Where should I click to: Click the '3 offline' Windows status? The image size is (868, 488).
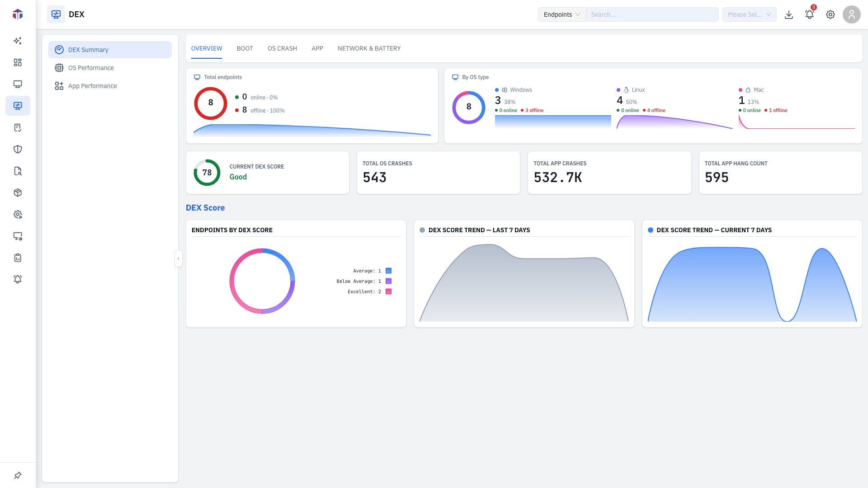[x=533, y=110]
